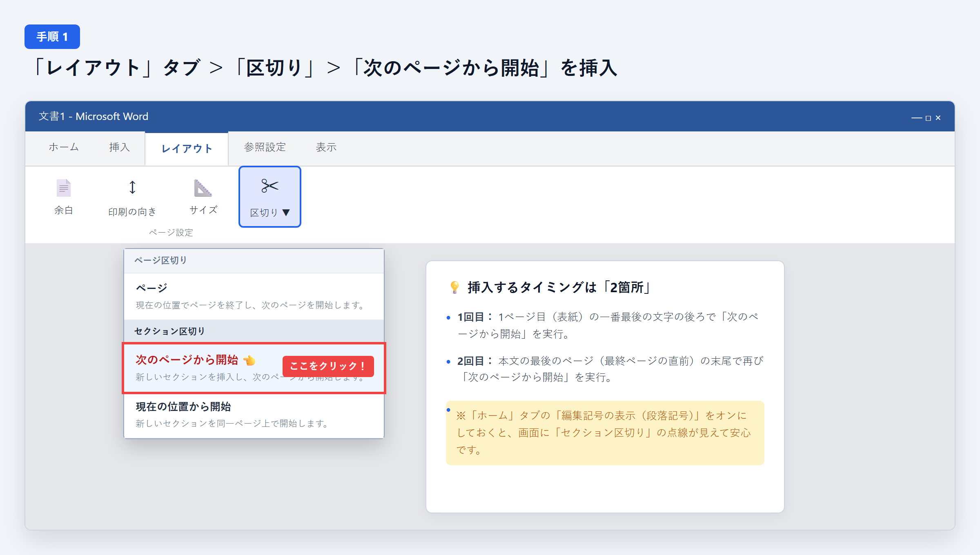The width and height of the screenshot is (980, 555).
Task: Click the ページ区切り group header
Action: (x=254, y=261)
